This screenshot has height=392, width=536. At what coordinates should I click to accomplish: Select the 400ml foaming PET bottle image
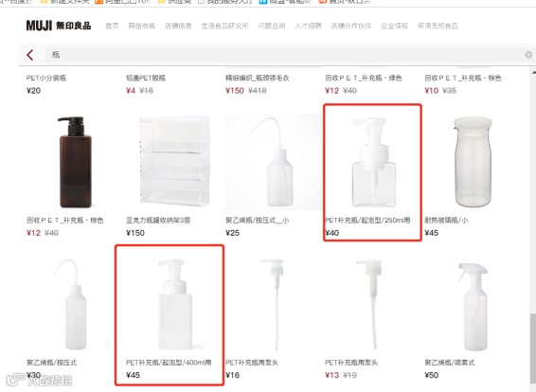click(x=174, y=304)
